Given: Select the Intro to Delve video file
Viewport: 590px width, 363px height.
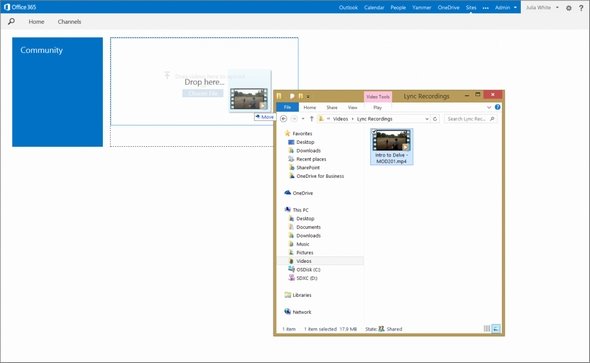Looking at the screenshot, I should pyautogui.click(x=392, y=146).
